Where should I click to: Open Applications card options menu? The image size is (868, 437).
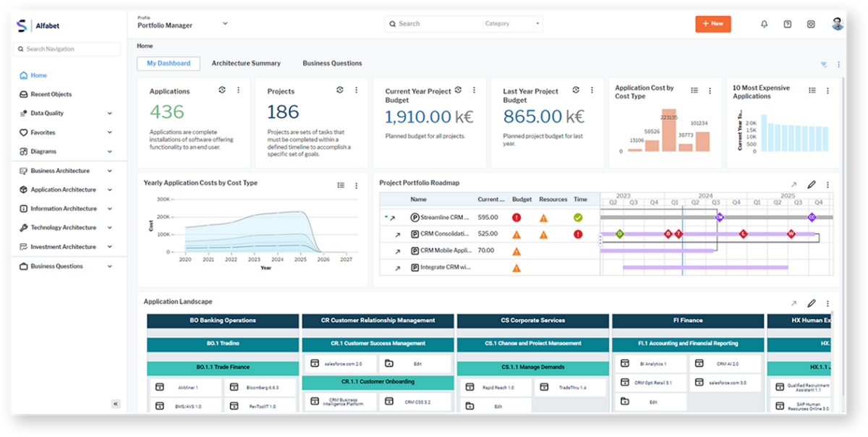click(238, 90)
